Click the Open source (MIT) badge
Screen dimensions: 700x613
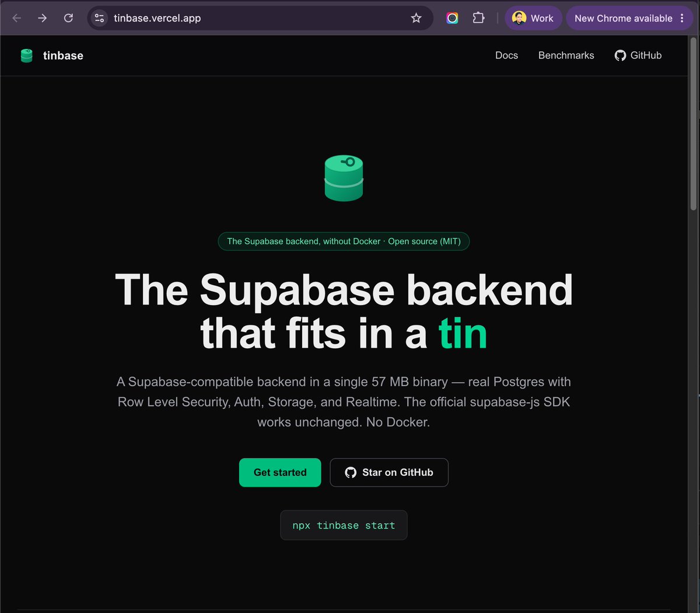tap(344, 241)
